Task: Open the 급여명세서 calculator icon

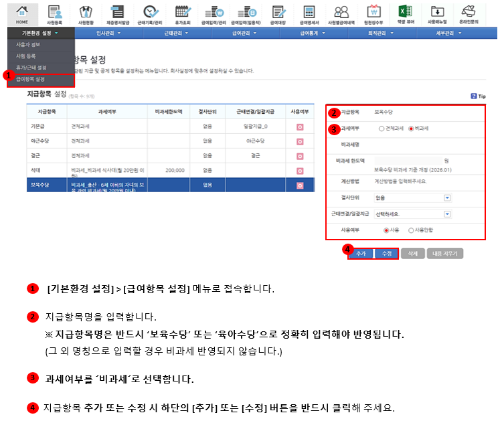Action: pyautogui.click(x=309, y=13)
